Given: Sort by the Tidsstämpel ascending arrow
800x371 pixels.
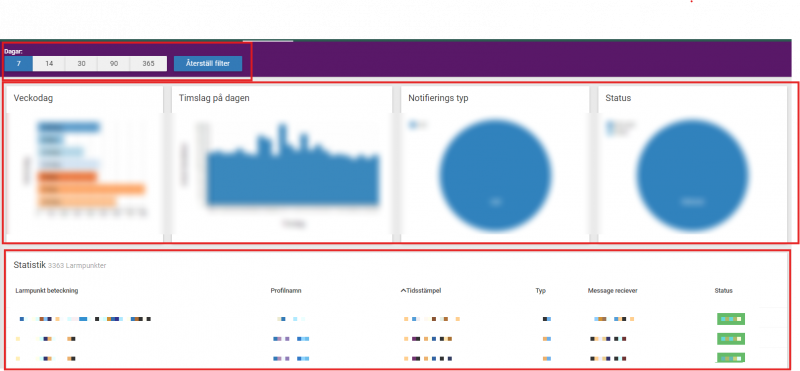Looking at the screenshot, I should pos(403,290).
